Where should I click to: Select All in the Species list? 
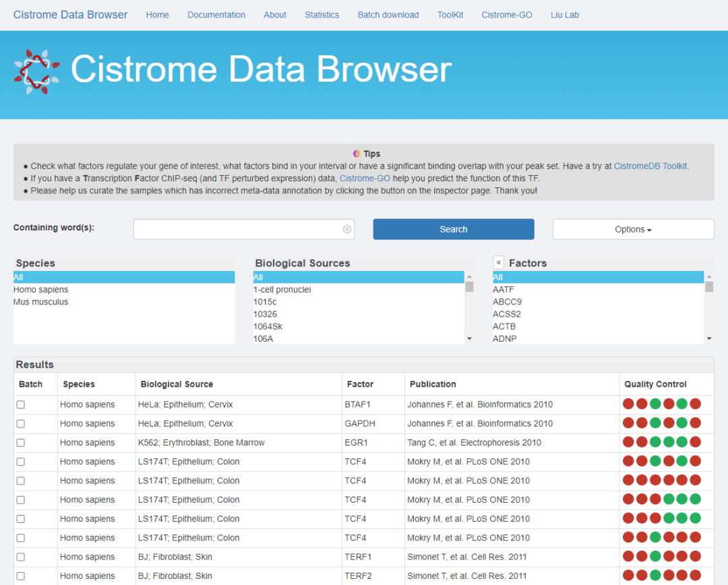click(124, 277)
